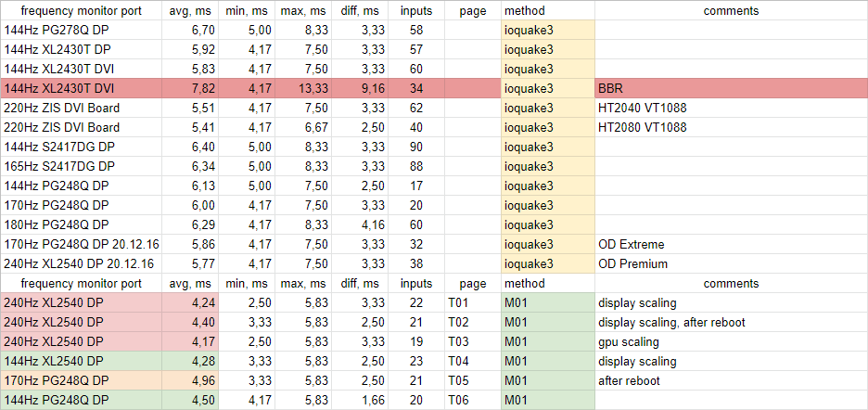Image resolution: width=868 pixels, height=410 pixels.
Task: Select the 'gpu scaling' comment cell
Action: tap(730, 341)
